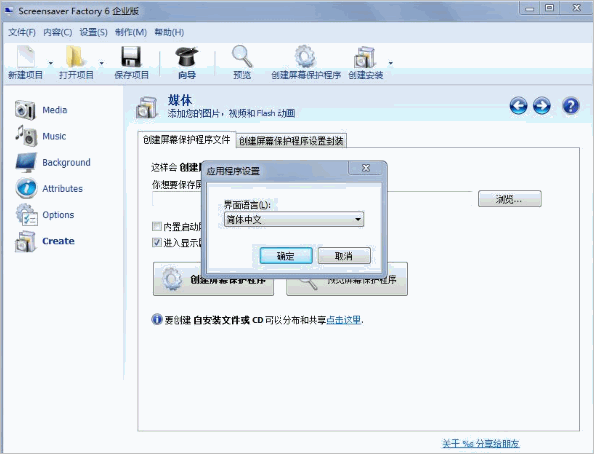This screenshot has height=454, width=594.
Task: Cancel the dialog with 取消 button
Action: pyautogui.click(x=344, y=256)
